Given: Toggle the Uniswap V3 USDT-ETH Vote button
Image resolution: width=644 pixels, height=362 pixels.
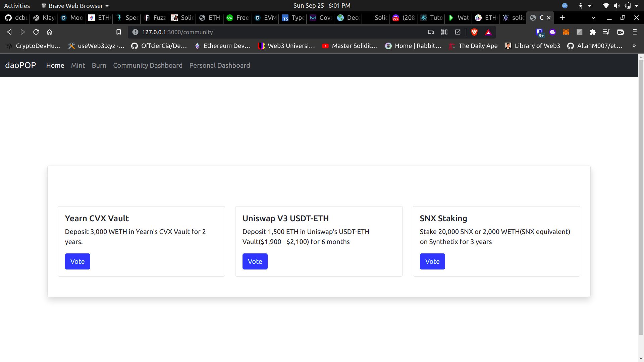Looking at the screenshot, I should pyautogui.click(x=255, y=261).
